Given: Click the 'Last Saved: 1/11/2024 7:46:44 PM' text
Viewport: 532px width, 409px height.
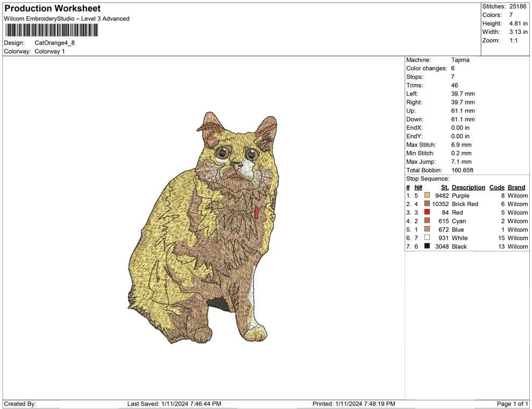Looking at the screenshot, I should point(175,404).
